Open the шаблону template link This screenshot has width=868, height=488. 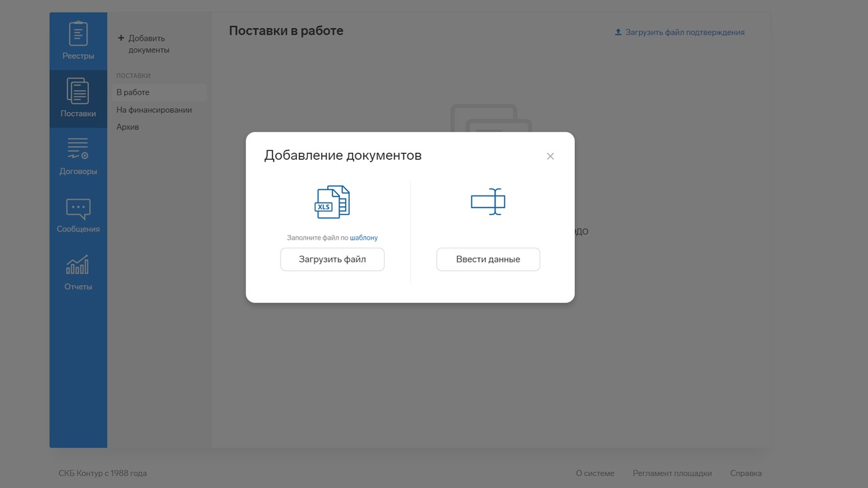(x=363, y=238)
